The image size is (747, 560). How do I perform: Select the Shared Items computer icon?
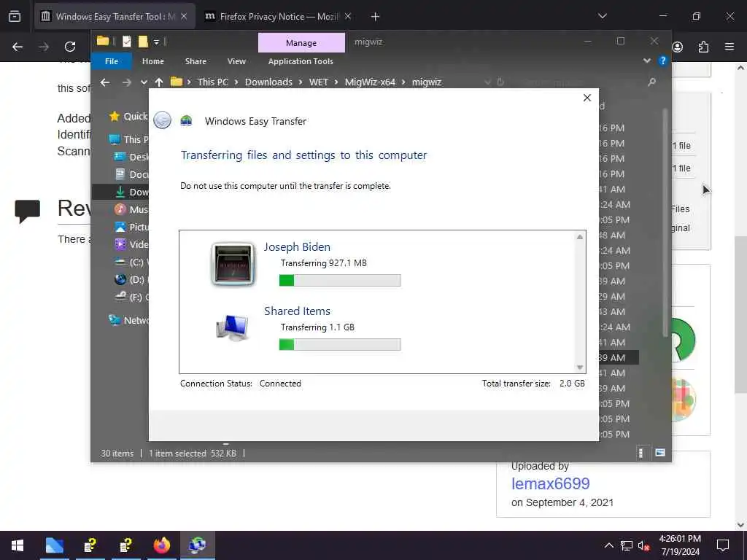[232, 327]
